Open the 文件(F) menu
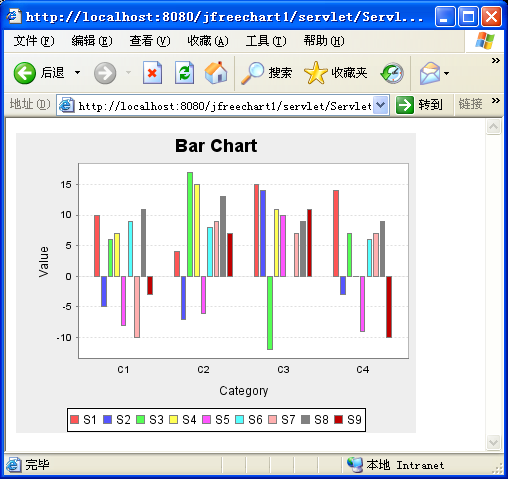508x479 pixels. 34,41
